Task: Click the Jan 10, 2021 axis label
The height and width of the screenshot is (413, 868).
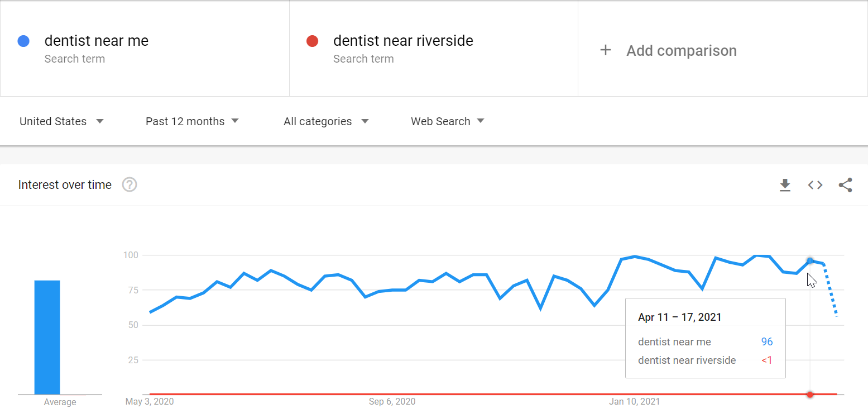Action: 634,402
